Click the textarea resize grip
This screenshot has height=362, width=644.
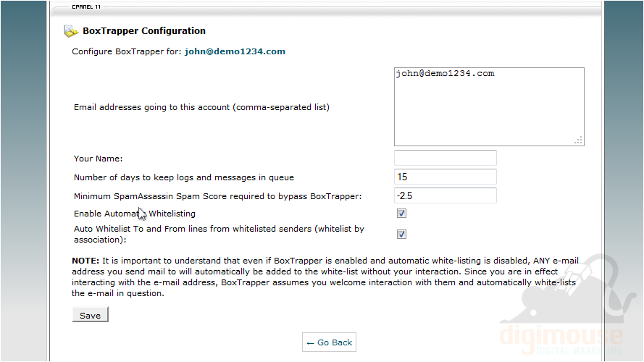[578, 140]
